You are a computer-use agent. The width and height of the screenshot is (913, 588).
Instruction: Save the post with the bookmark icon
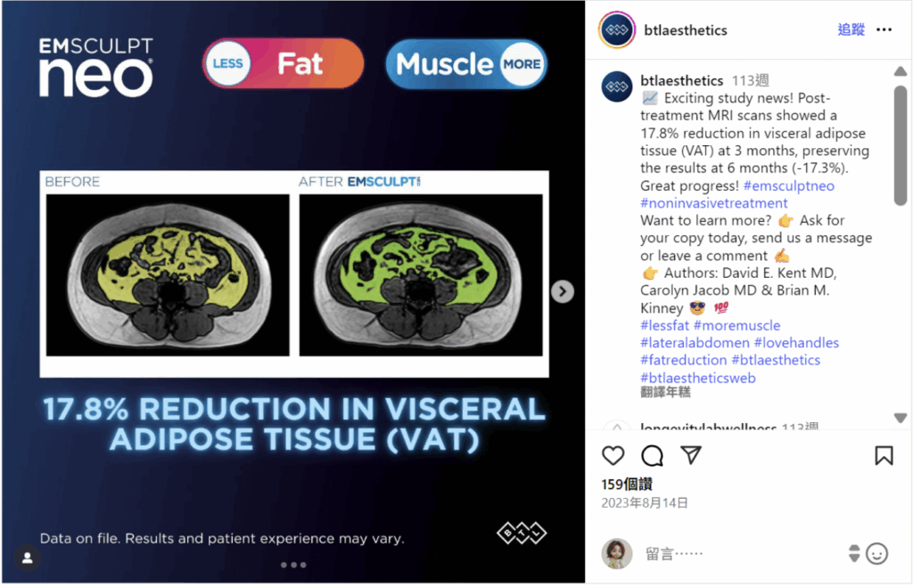(x=884, y=455)
